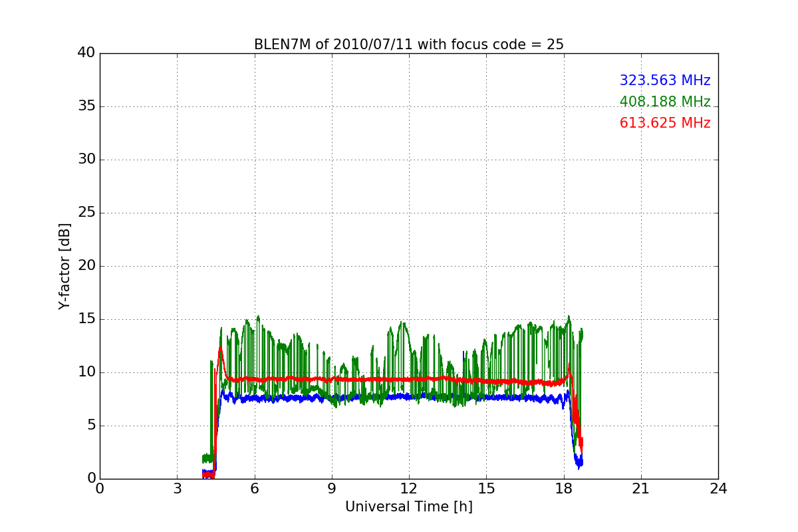
Task: Click the y-axis tick label '25'
Action: pyautogui.click(x=86, y=213)
